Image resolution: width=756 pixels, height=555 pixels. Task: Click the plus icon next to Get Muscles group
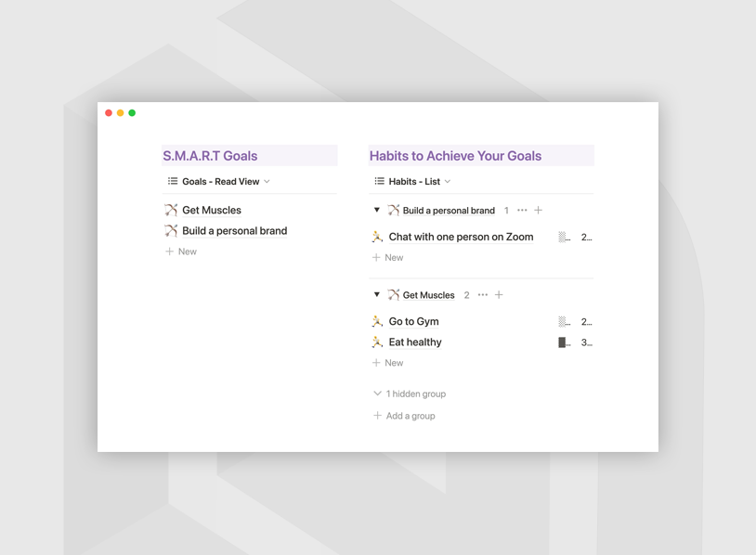[499, 295]
